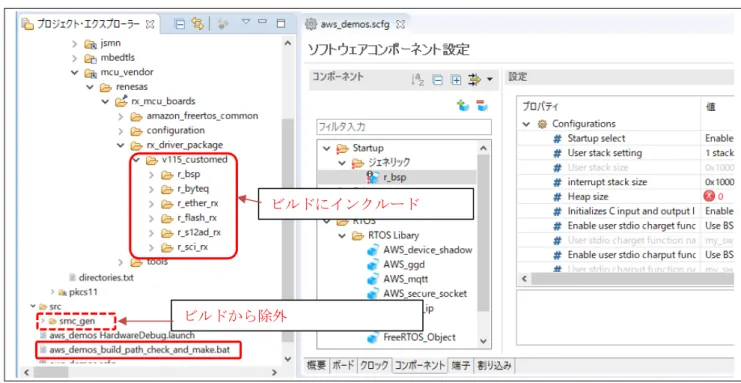Collapse the Startup component group
Screen dimensions: 741x383
tap(326, 148)
